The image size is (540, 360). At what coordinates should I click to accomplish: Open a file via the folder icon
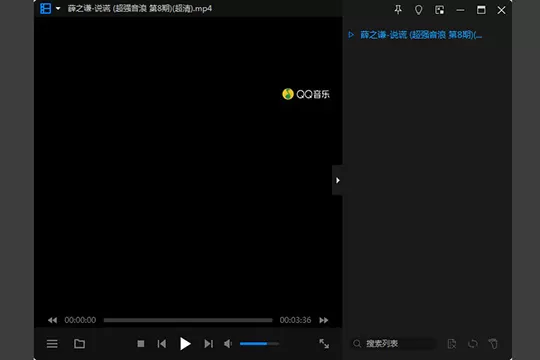pos(80,343)
